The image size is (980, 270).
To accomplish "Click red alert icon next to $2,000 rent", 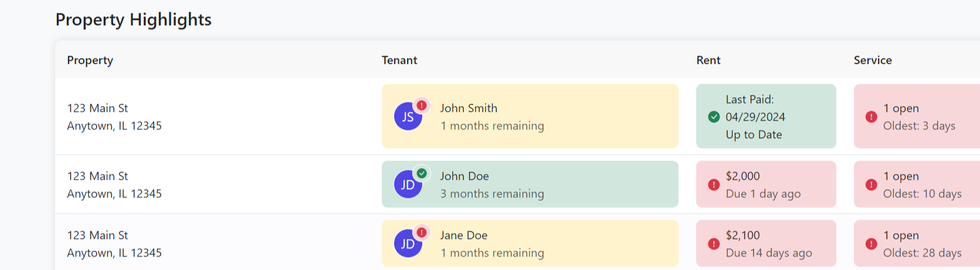I will click(x=714, y=184).
